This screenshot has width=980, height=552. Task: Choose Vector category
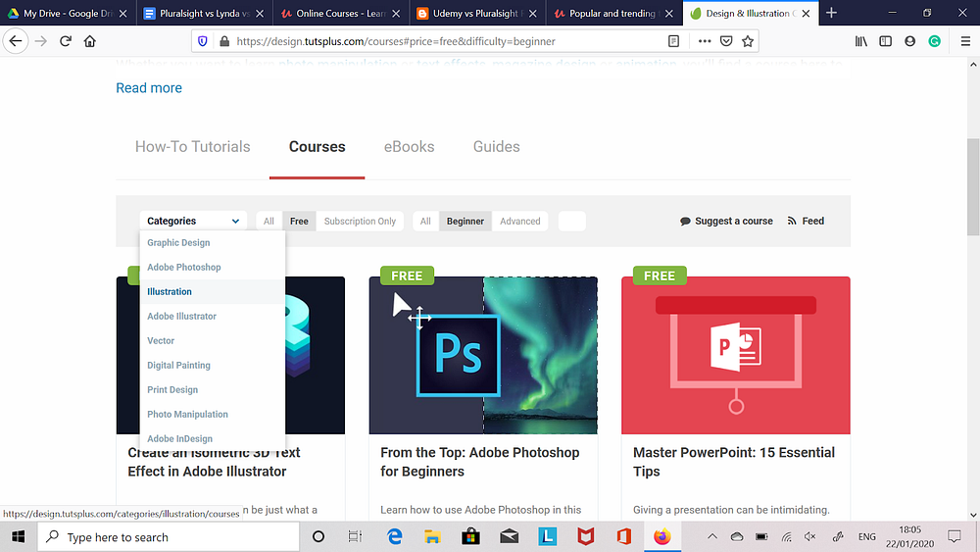[x=213, y=340]
